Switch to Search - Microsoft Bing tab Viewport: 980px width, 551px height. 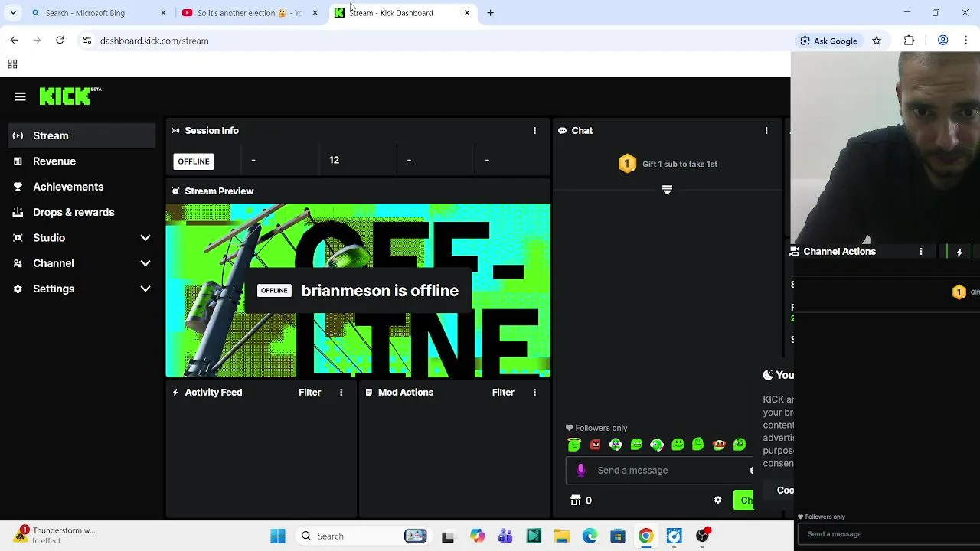(98, 13)
